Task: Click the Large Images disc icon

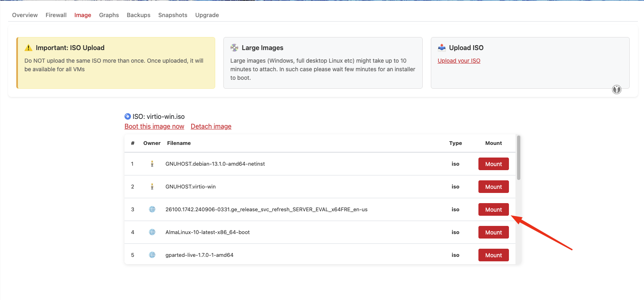Action: click(234, 48)
